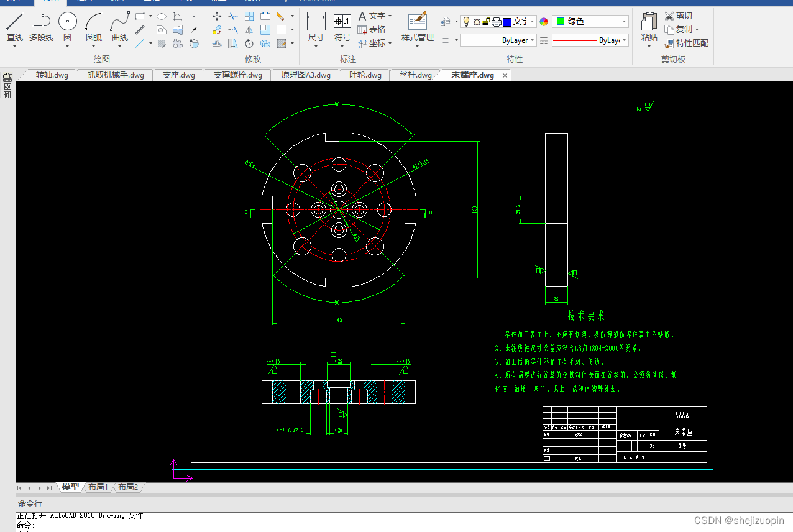Switch to 转轴.dwg tab
The image size is (793, 532).
52,75
